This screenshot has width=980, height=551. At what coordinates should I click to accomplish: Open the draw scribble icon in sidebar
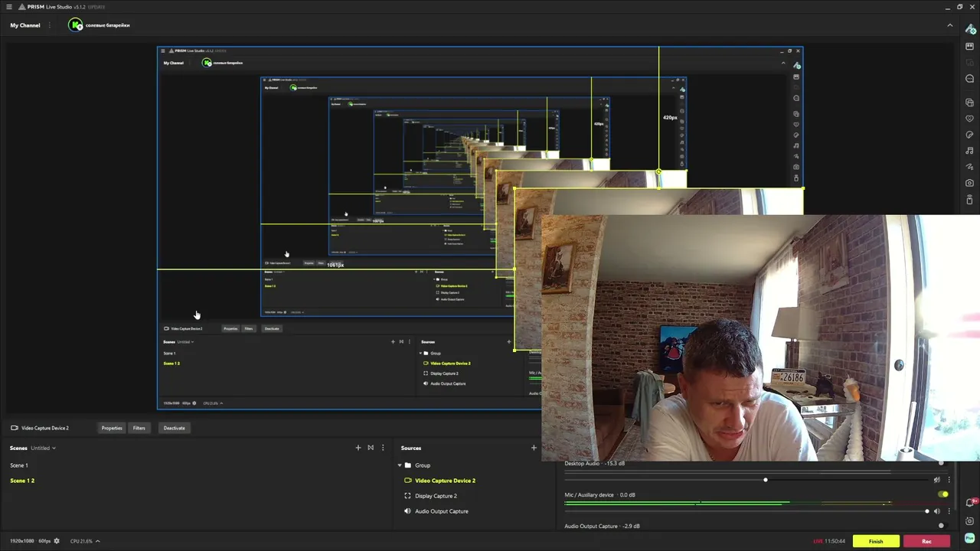pyautogui.click(x=969, y=167)
